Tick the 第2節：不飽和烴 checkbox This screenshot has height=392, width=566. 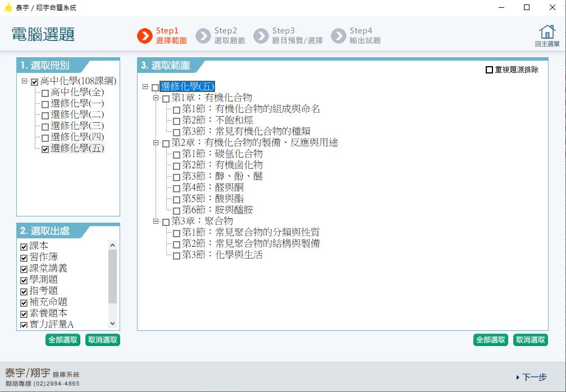pos(176,121)
